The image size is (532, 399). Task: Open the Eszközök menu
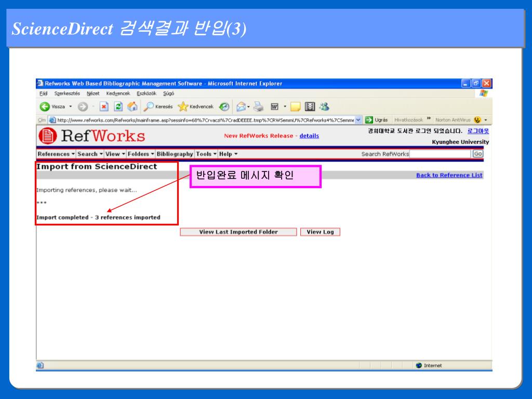click(147, 94)
